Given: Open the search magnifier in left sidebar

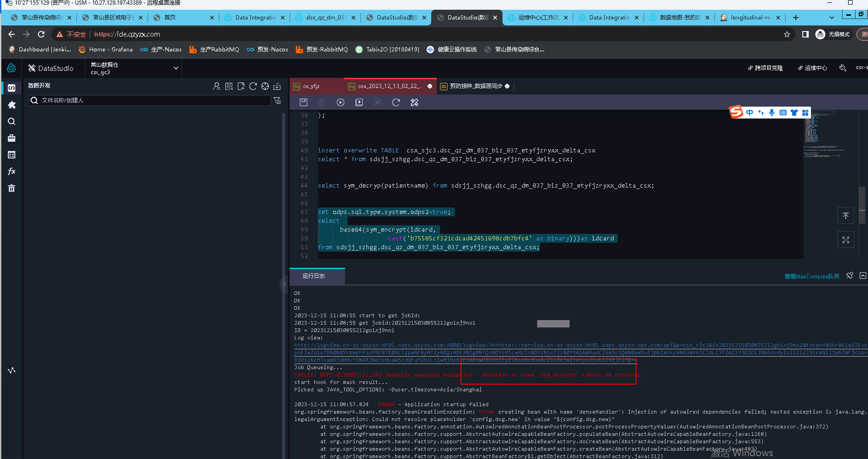Looking at the screenshot, I should pos(12,121).
